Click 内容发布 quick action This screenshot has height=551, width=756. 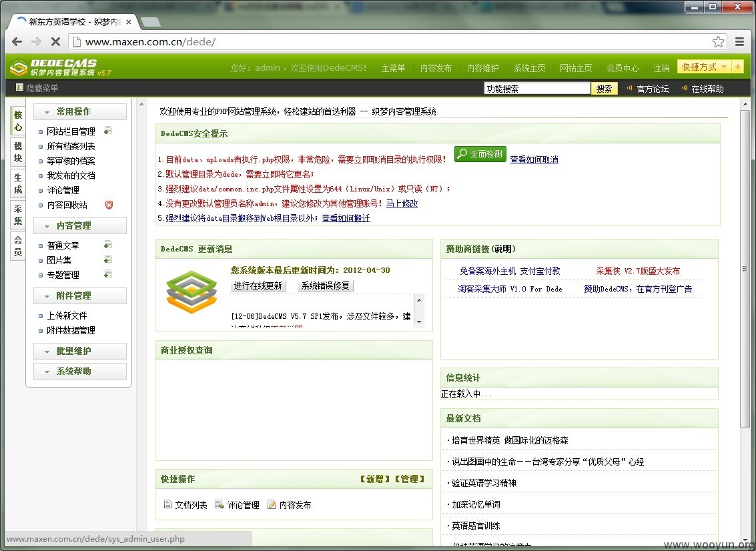click(x=290, y=505)
